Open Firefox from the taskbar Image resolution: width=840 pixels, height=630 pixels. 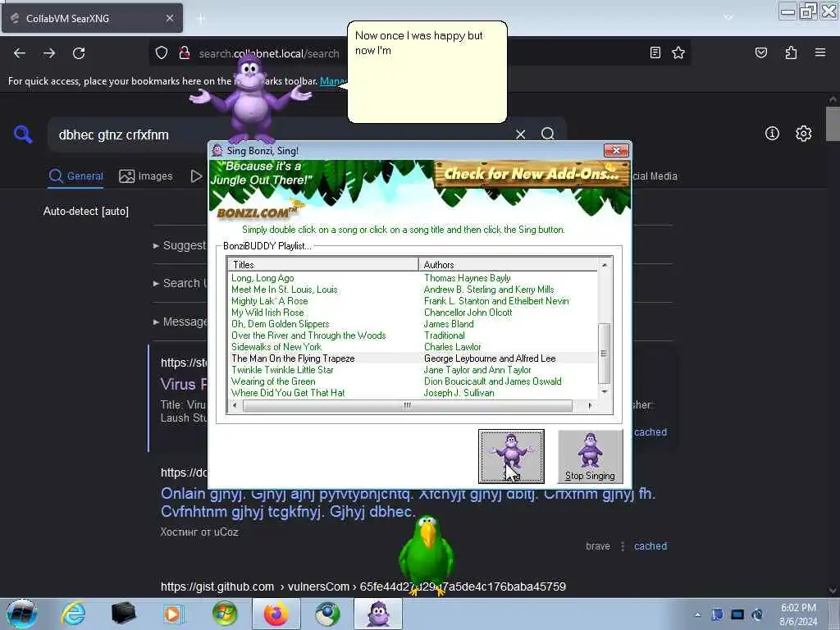coord(276,614)
